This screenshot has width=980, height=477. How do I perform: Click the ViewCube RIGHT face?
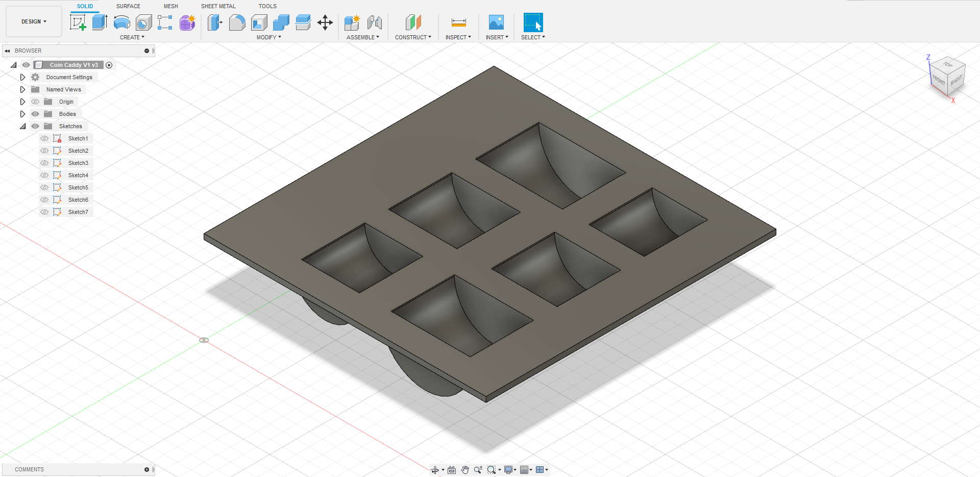pos(956,81)
